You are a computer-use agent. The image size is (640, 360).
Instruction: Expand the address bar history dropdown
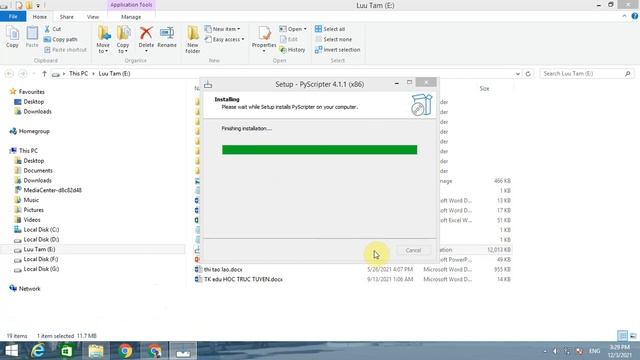coord(518,74)
